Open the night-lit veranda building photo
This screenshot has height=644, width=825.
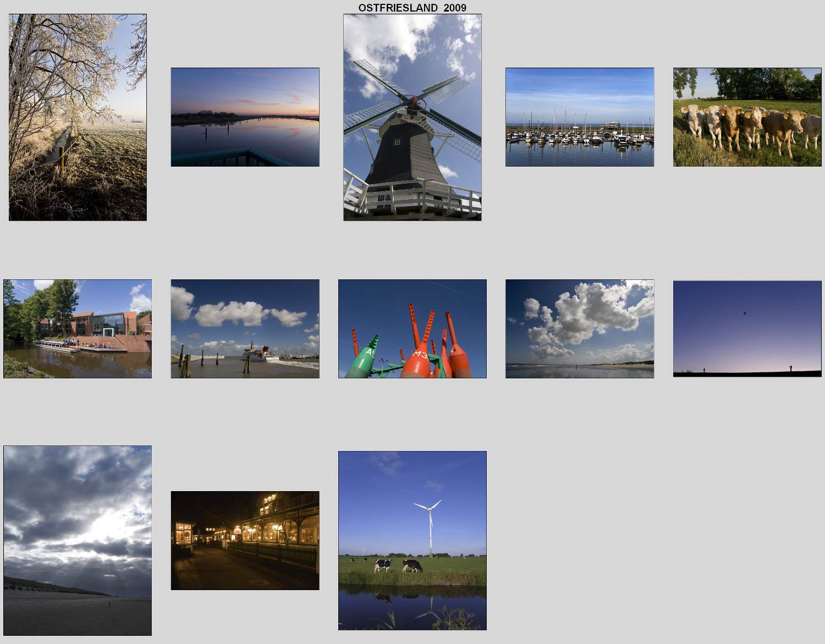(245, 540)
